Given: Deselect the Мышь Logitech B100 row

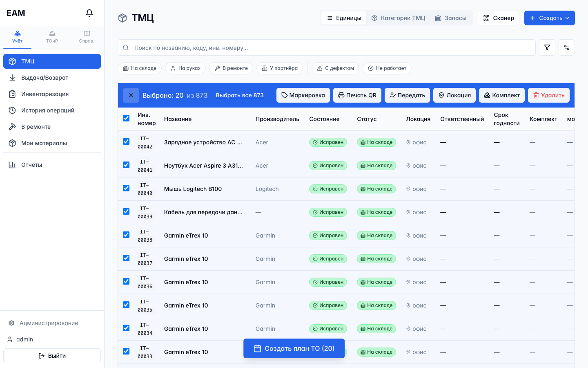Looking at the screenshot, I should 126,188.
